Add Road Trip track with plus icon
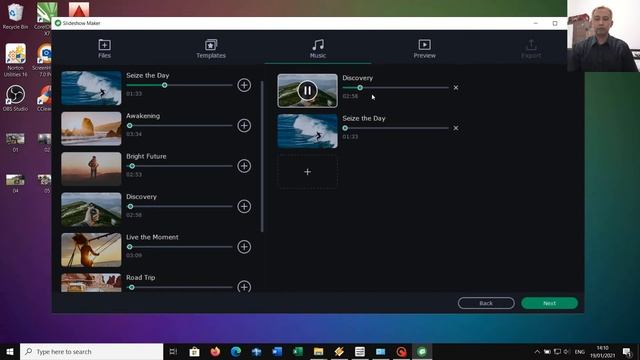Image resolution: width=640 pixels, height=360 pixels. tap(244, 286)
